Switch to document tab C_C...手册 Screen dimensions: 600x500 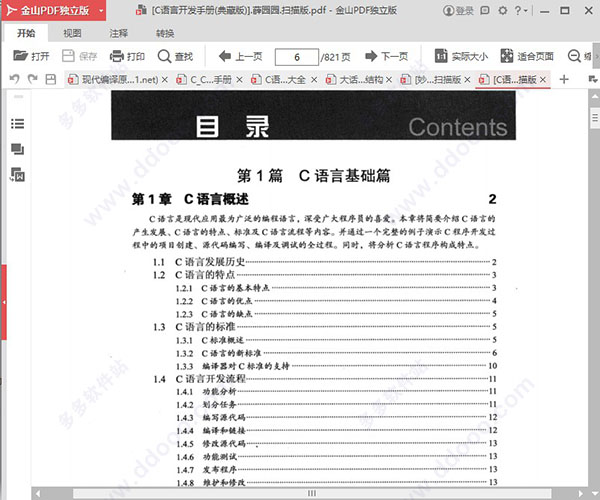(204, 80)
